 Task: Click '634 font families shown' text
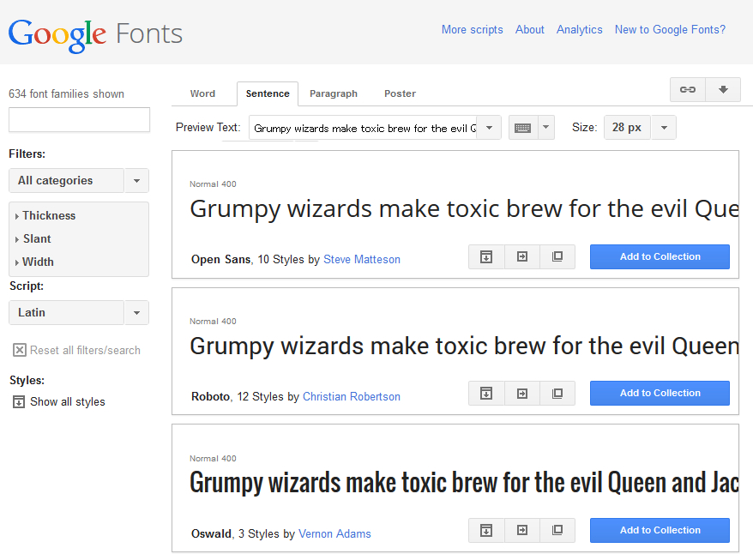click(x=66, y=93)
